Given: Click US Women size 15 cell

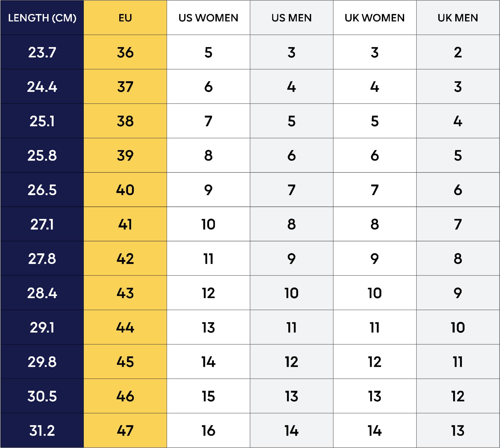Looking at the screenshot, I should (208, 396).
